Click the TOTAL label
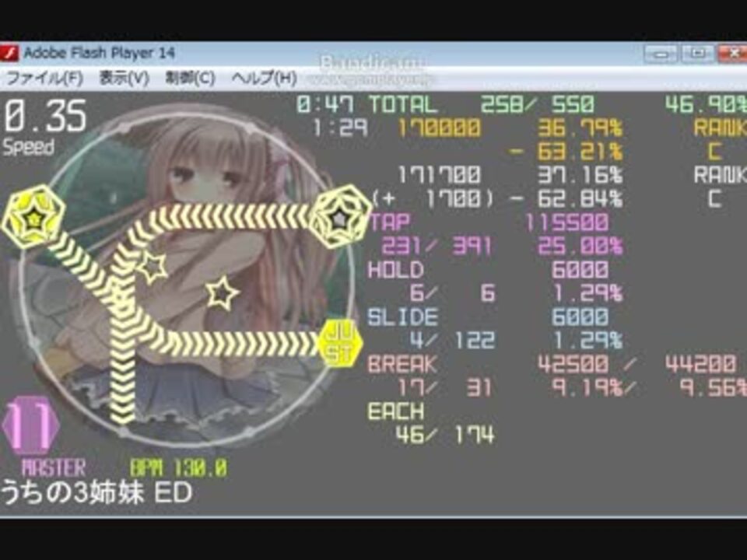Image resolution: width=747 pixels, height=560 pixels. click(x=402, y=104)
